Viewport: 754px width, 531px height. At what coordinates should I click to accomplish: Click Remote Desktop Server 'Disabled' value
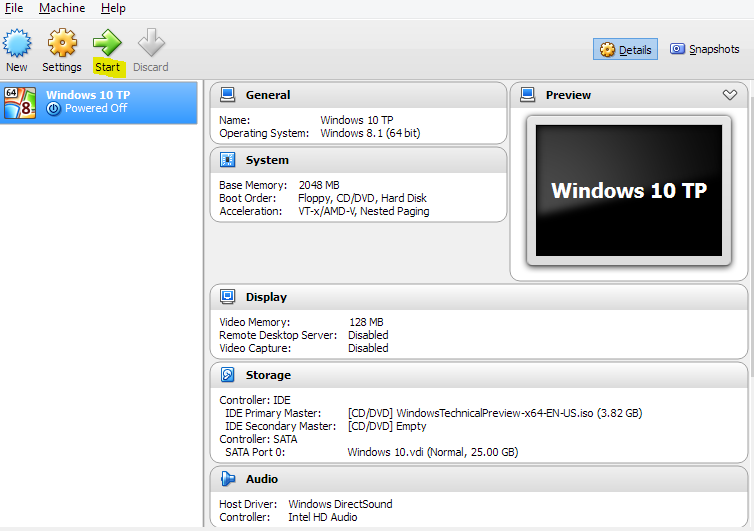[368, 335]
